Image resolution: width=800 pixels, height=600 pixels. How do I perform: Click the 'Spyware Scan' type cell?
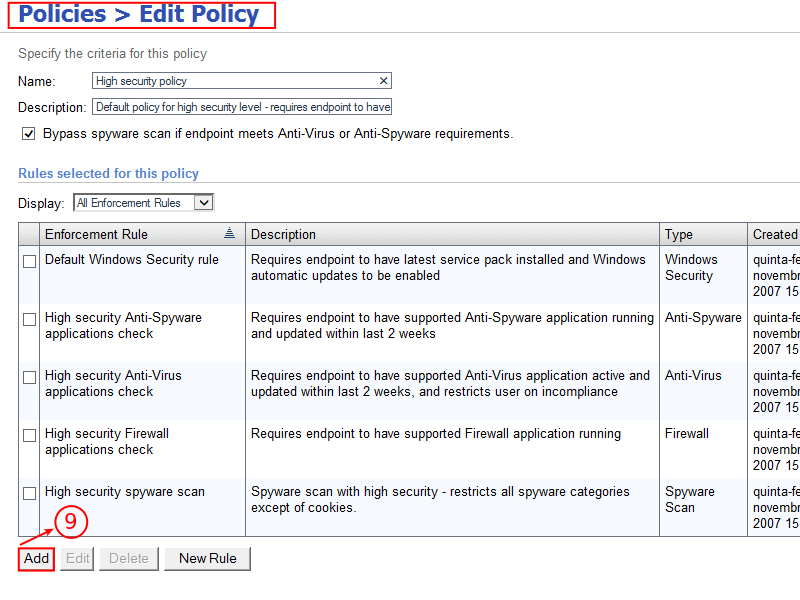tap(690, 499)
